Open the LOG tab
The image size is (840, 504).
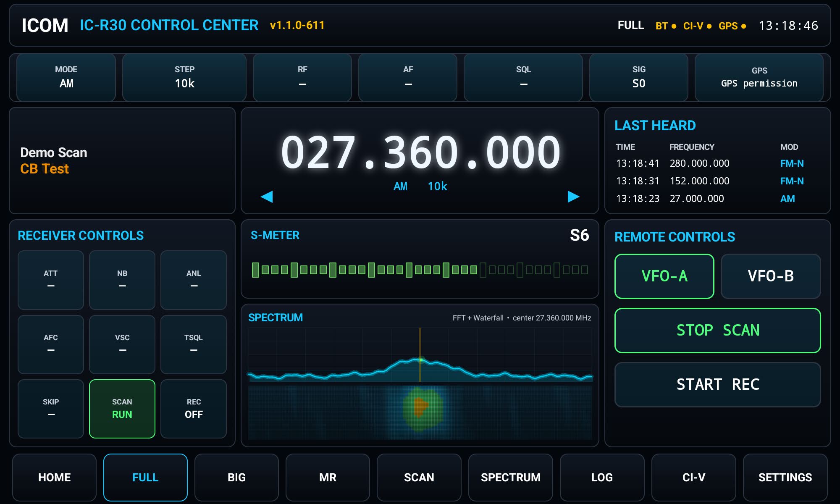coord(602,478)
